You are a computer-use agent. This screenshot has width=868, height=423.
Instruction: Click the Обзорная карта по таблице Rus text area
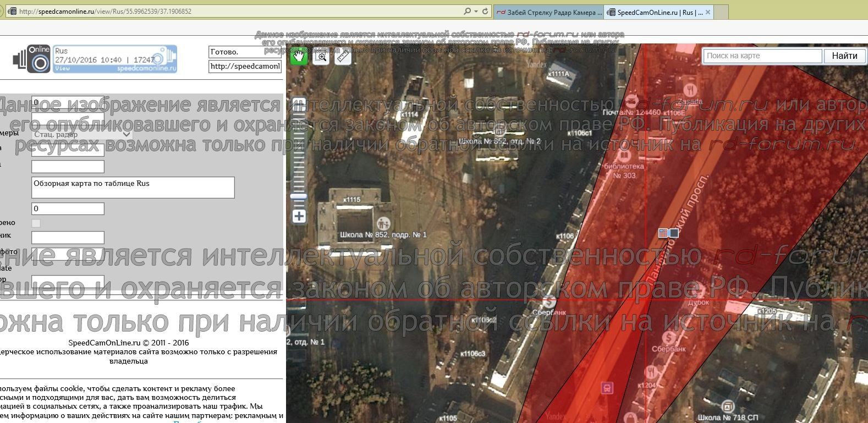click(x=133, y=188)
